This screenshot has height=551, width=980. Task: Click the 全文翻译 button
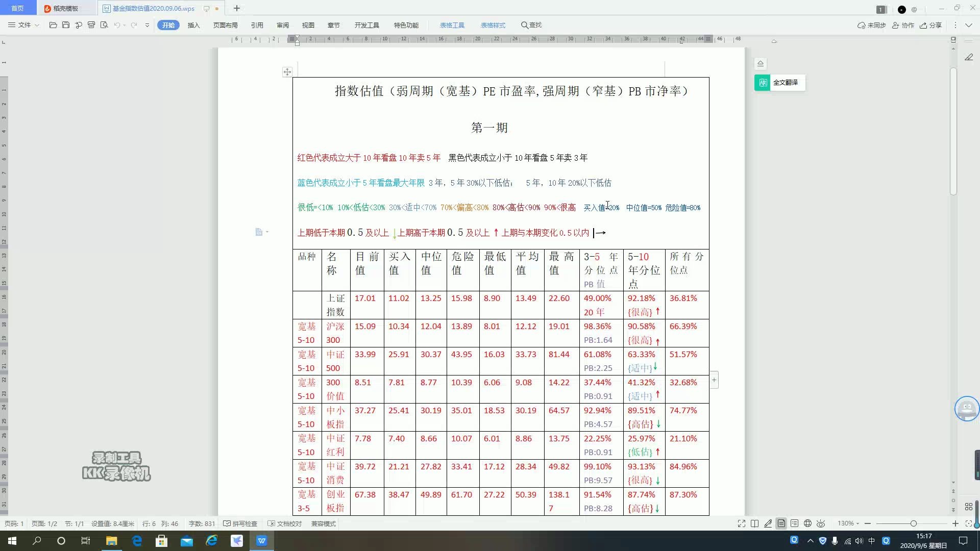[779, 83]
